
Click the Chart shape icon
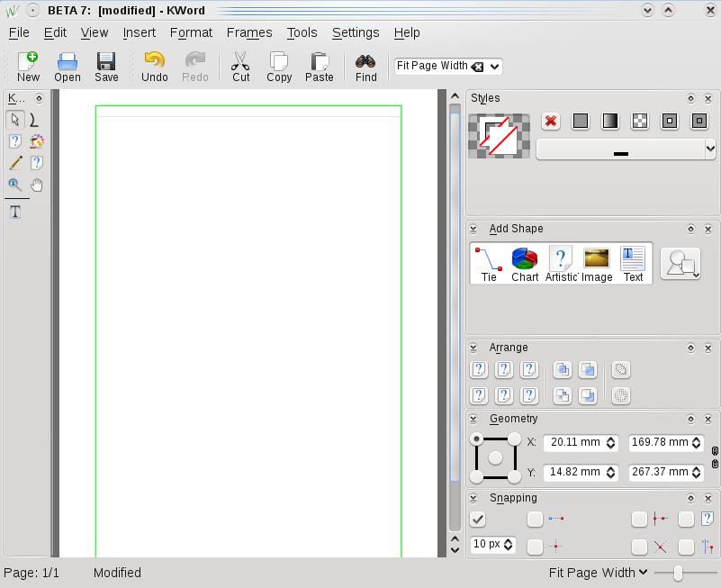[525, 264]
